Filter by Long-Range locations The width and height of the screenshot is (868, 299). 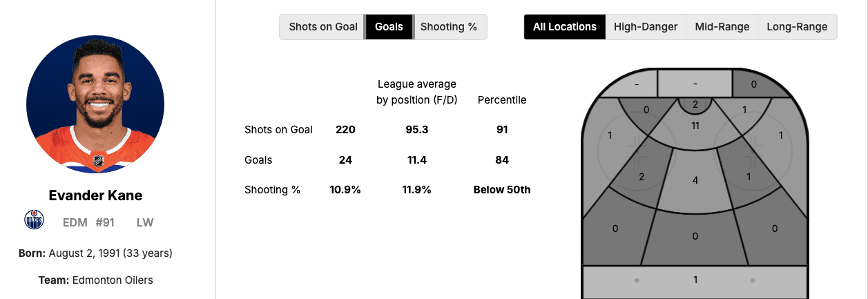click(x=798, y=27)
